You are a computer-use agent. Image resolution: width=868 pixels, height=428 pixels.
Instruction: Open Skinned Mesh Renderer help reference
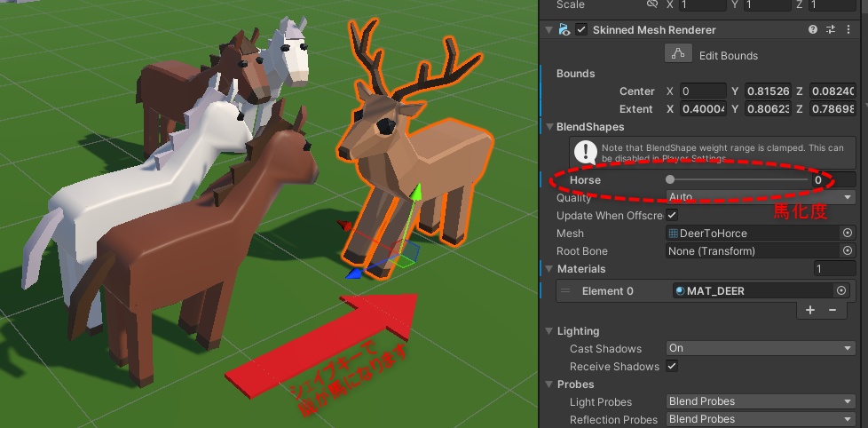coord(813,30)
